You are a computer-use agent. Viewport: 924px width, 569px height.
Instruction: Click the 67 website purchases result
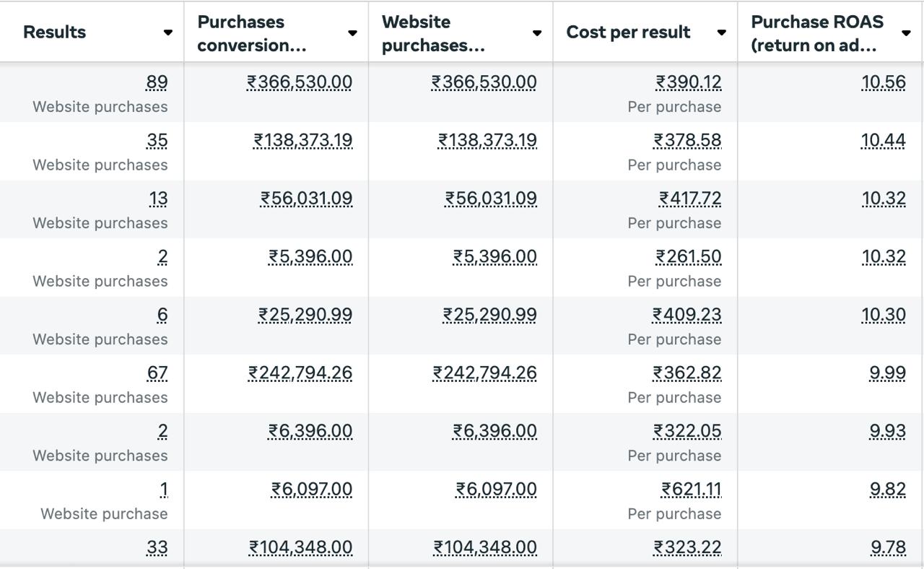click(x=157, y=373)
